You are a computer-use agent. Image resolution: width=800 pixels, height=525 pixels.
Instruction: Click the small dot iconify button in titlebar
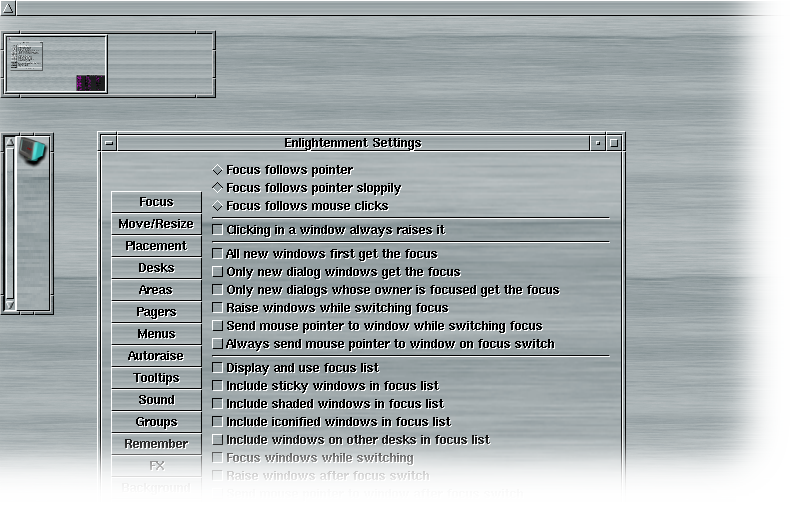pos(597,143)
